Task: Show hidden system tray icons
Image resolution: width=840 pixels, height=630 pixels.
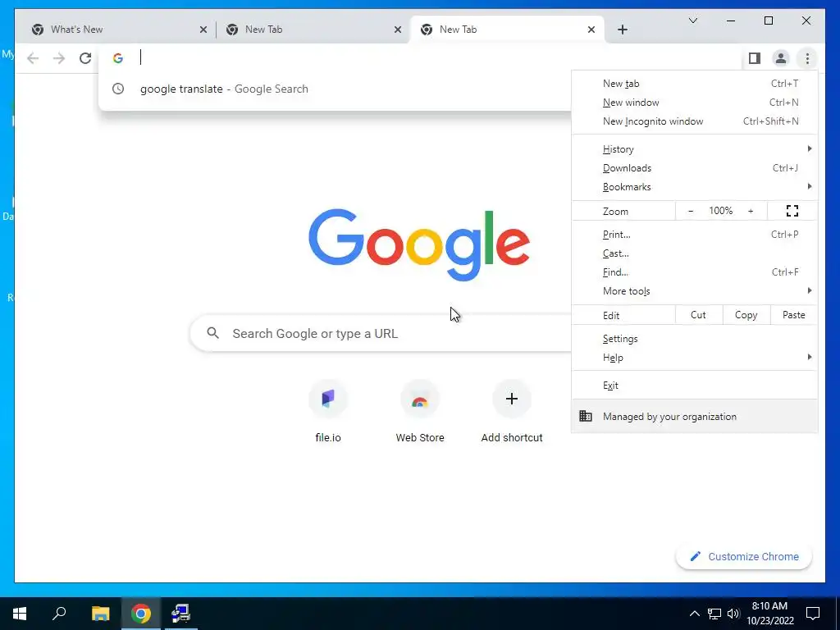Action: point(694,614)
